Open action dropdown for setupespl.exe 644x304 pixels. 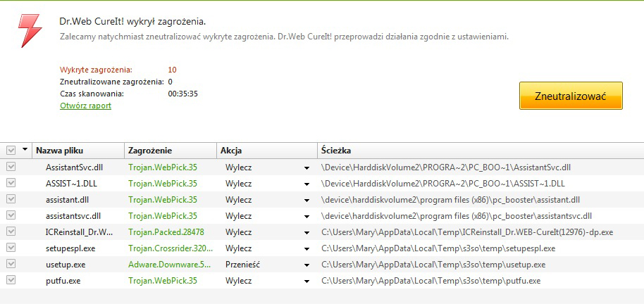click(x=306, y=249)
